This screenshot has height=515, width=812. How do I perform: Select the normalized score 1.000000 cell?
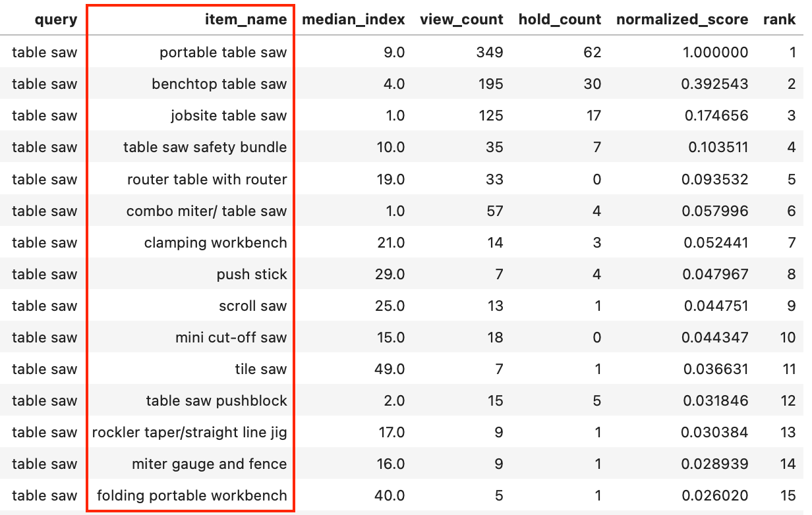coord(715,53)
